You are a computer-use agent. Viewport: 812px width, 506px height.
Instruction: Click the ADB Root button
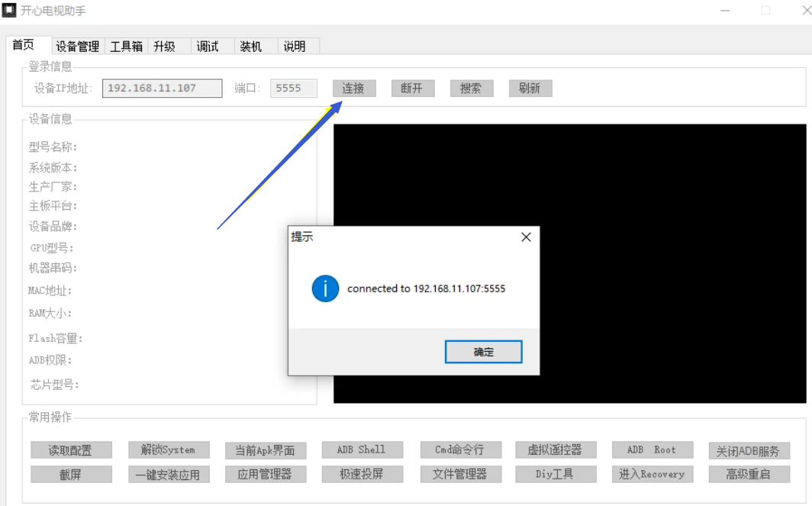point(652,450)
